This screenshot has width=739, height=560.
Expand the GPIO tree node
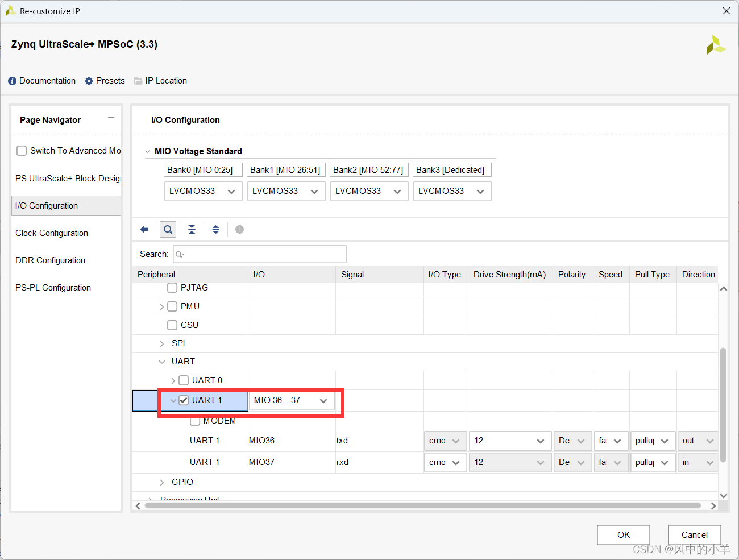[162, 483]
